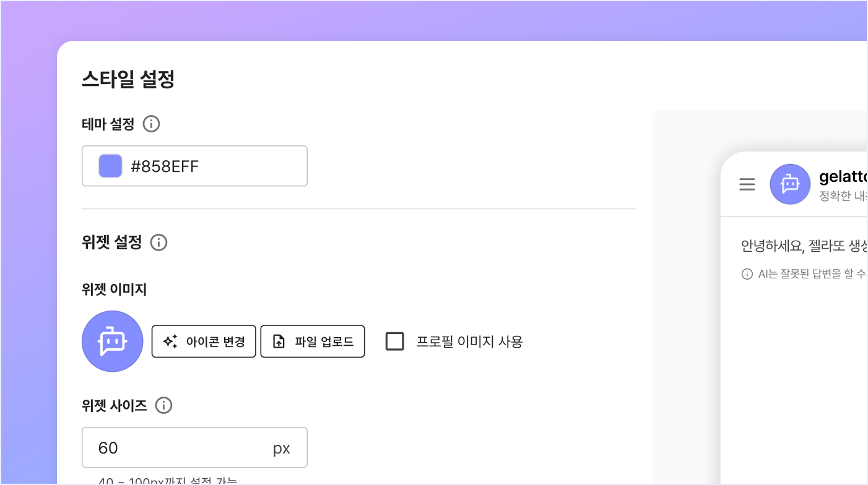Click the info icon before AI disclaimer text

747,274
